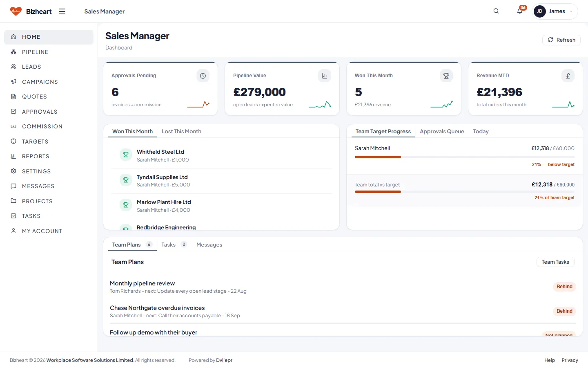The image size is (588, 368).
Task: Expand the James user dropdown chevron
Action: click(571, 11)
